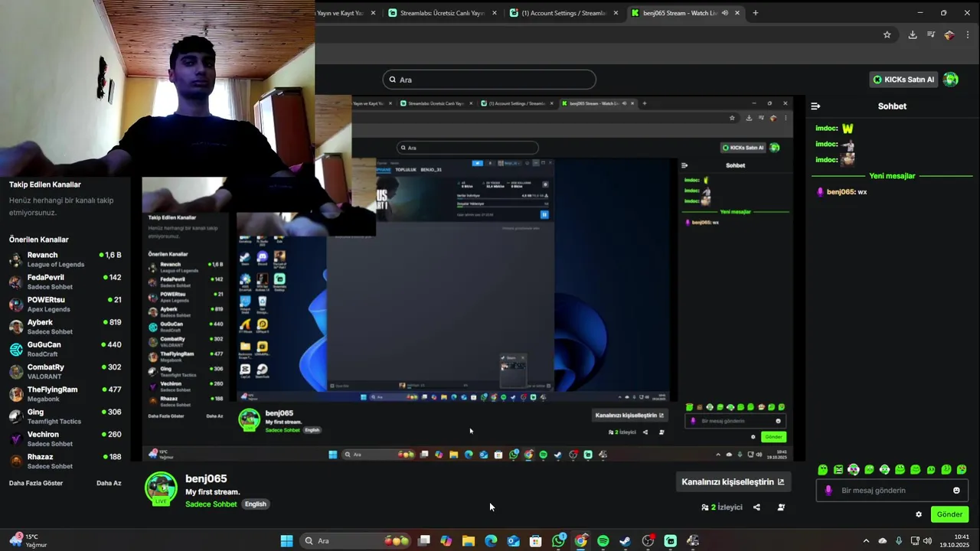Click the Takip Edilen Kanallar heading
980x551 pixels.
[x=45, y=184]
